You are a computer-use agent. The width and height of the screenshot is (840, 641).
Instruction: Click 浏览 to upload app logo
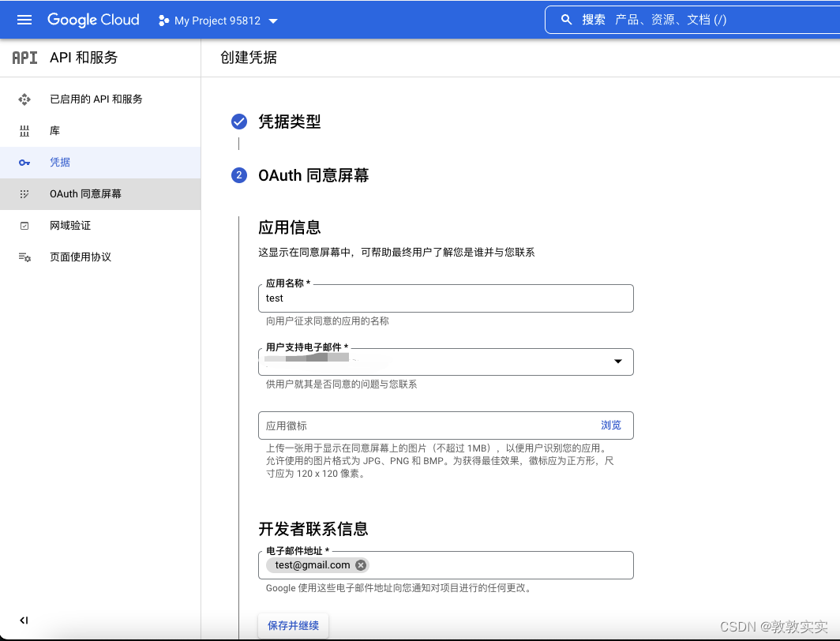coord(610,425)
